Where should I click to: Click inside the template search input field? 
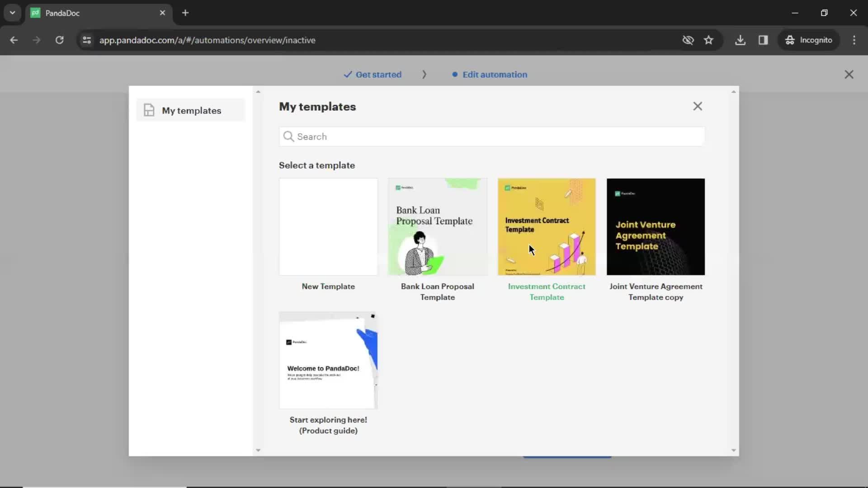tap(492, 136)
